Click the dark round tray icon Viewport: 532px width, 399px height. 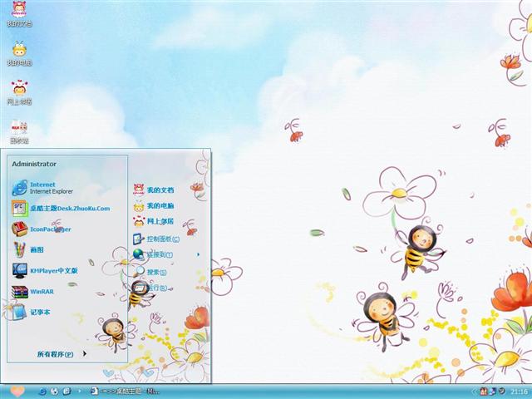click(501, 392)
